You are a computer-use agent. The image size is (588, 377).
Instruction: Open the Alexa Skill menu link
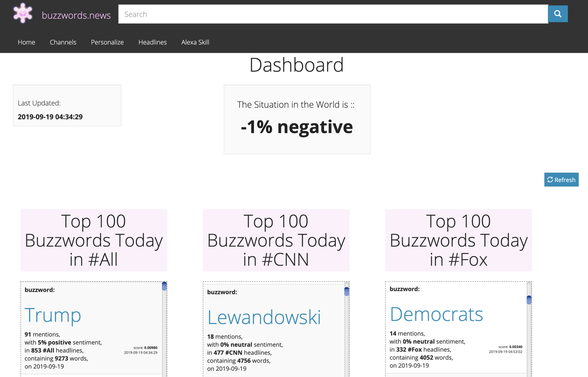[195, 42]
